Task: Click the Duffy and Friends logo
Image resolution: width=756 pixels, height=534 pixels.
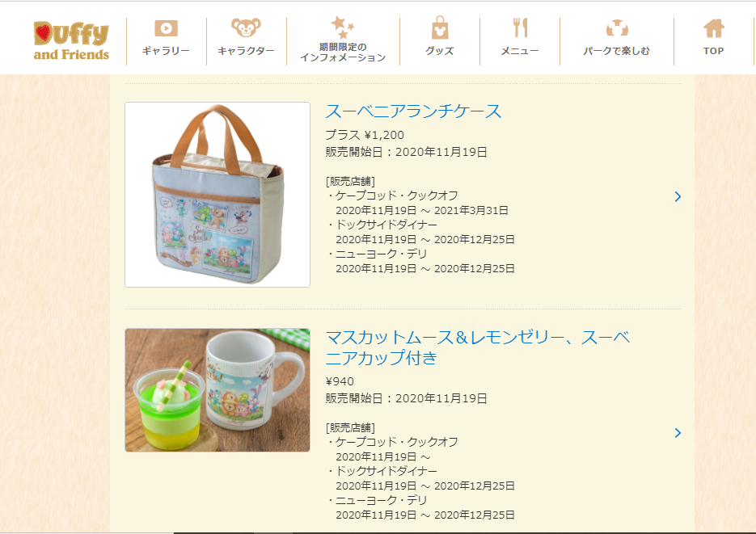Action: pos(71,41)
